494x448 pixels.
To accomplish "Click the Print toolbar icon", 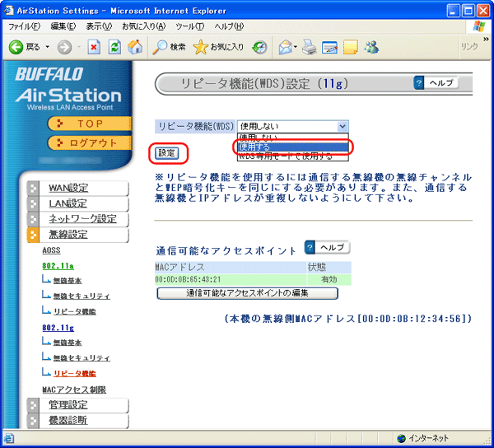I will coord(310,47).
